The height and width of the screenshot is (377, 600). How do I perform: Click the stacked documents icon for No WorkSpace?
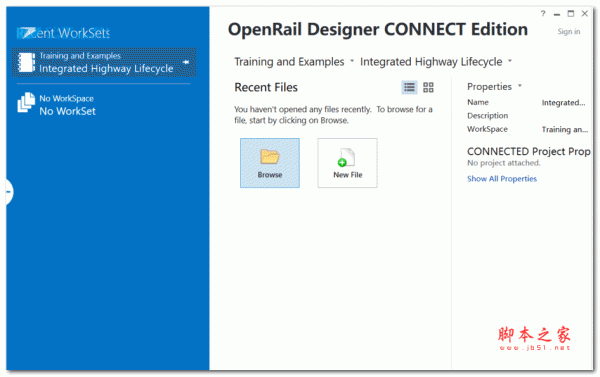pyautogui.click(x=26, y=103)
